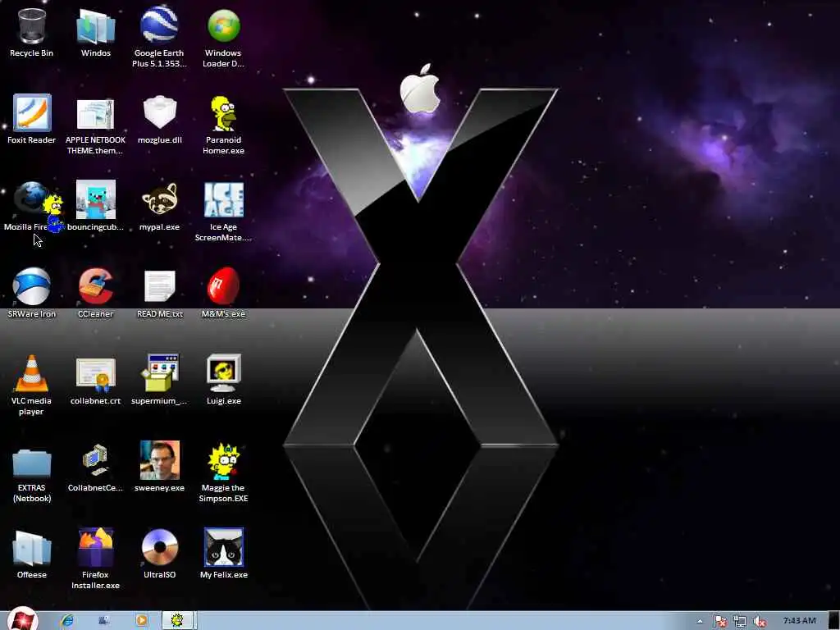840x630 pixels.
Task: Select the EXTRAS (Netbook) folder
Action: 32,463
